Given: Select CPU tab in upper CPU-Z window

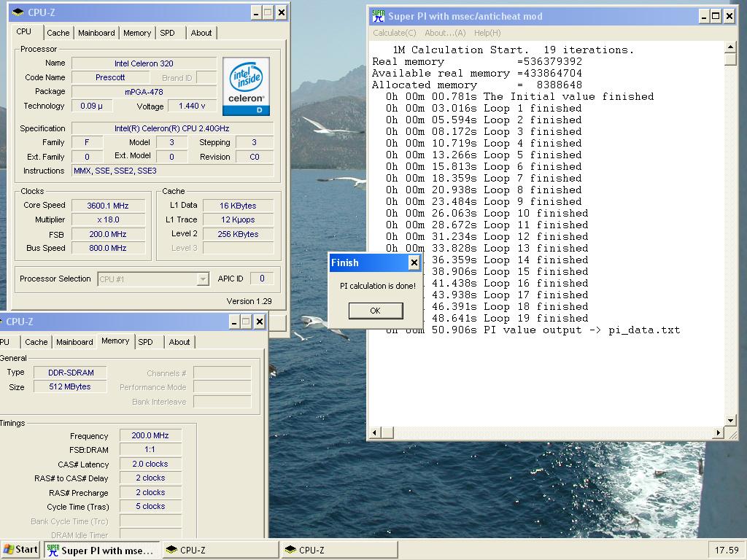Looking at the screenshot, I should tap(24, 31).
